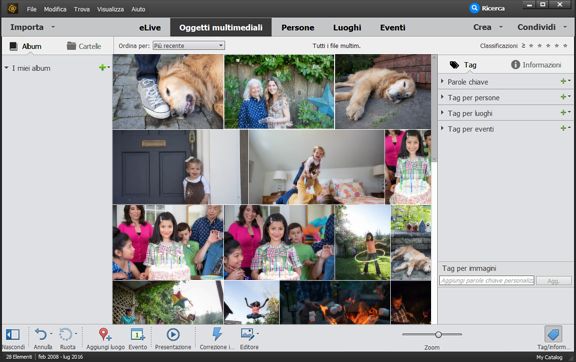Click the Ricerca magnifier icon
Viewport: 576px width, 362px height.
(474, 8)
